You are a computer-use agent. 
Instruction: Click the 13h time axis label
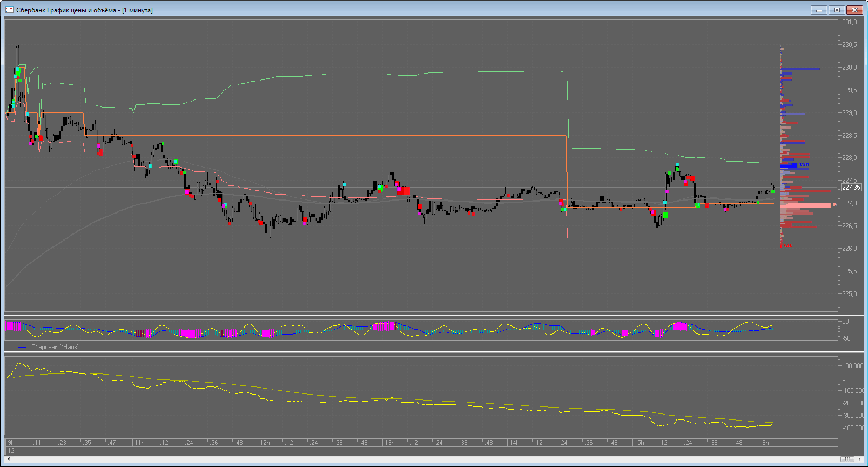[389, 443]
